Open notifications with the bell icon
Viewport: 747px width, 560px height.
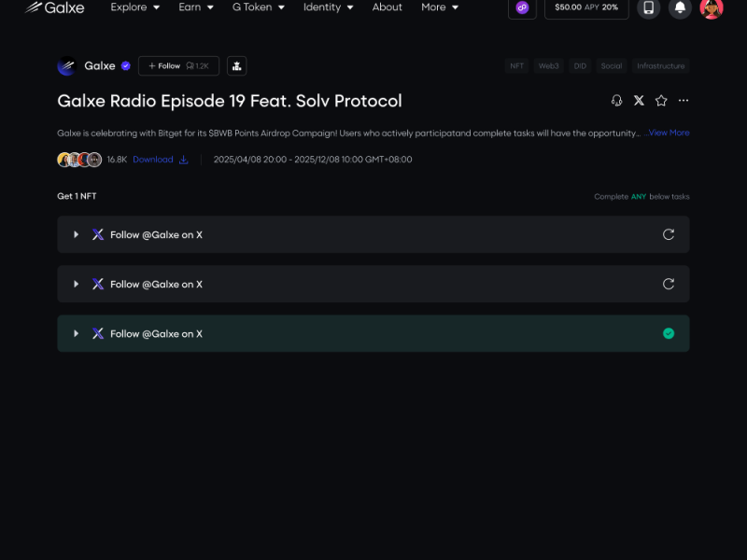click(680, 7)
